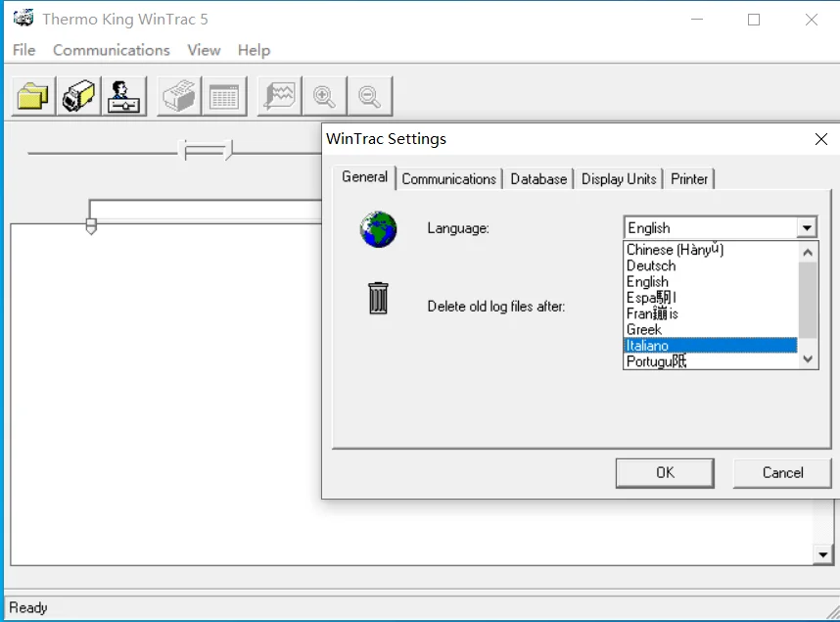Click the table grid view toolbar icon
This screenshot has height=622, width=840.
[224, 96]
